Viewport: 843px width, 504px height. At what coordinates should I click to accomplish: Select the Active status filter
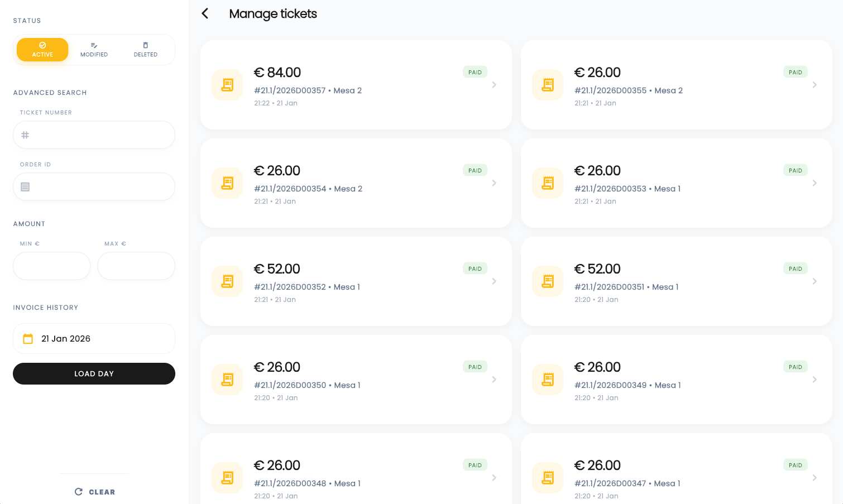[42, 50]
